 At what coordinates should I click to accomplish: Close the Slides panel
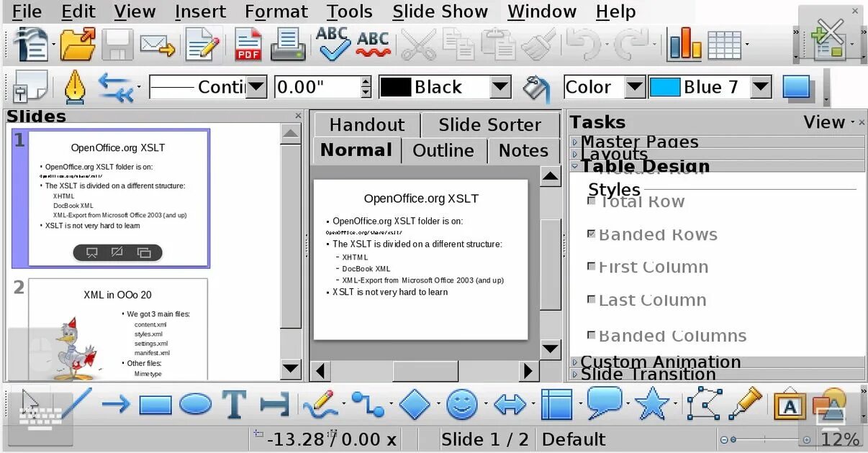click(299, 116)
